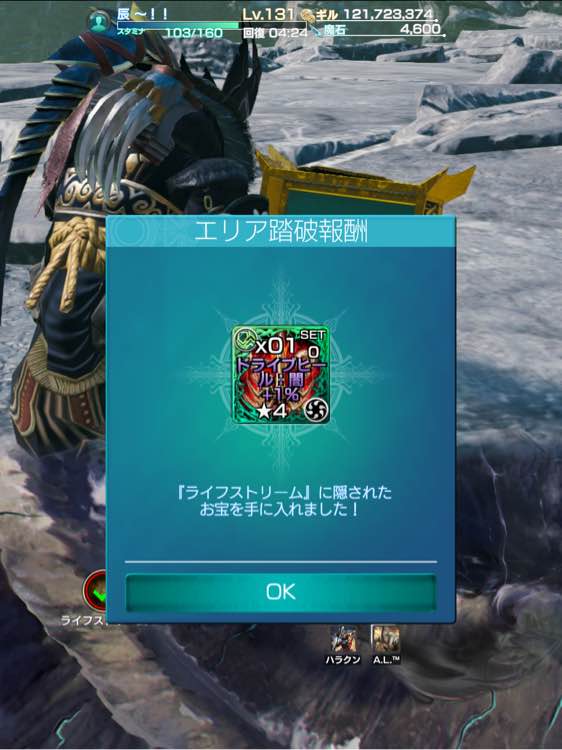The height and width of the screenshot is (750, 562).
Task: Open the ドライブヒール闇 reward card thumbnail
Action: (281, 375)
